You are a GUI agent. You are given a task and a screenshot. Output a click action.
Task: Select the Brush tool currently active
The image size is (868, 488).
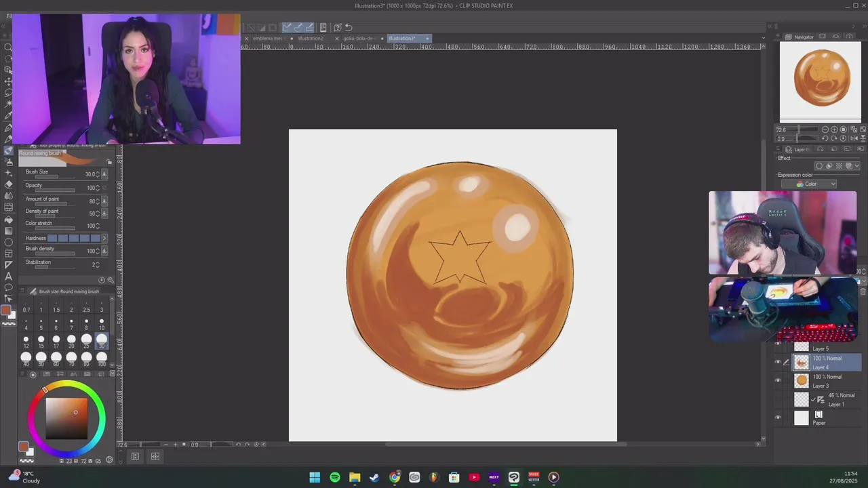(8, 150)
